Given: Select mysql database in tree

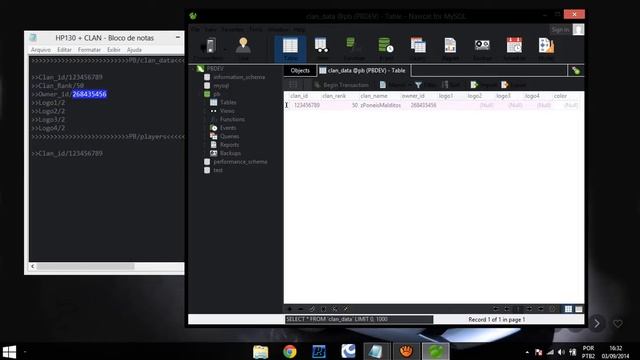Looking at the screenshot, I should tap(217, 85).
